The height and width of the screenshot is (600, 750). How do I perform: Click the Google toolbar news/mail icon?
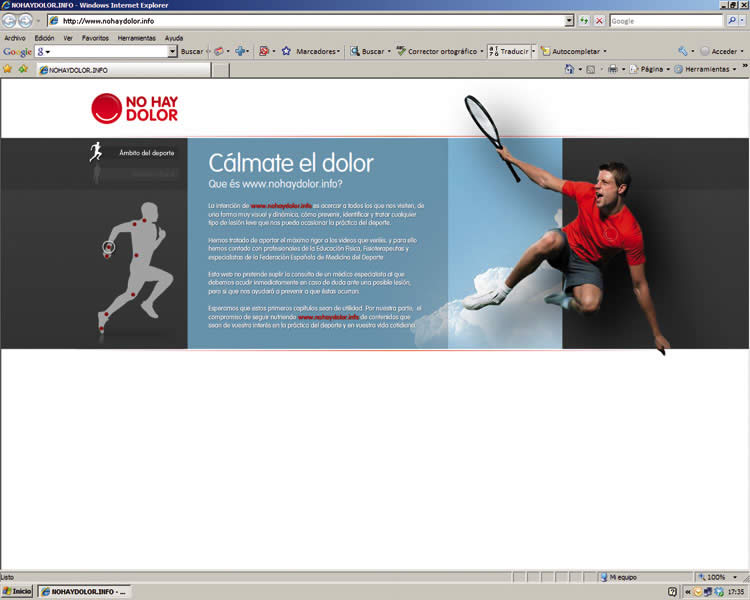coord(219,51)
